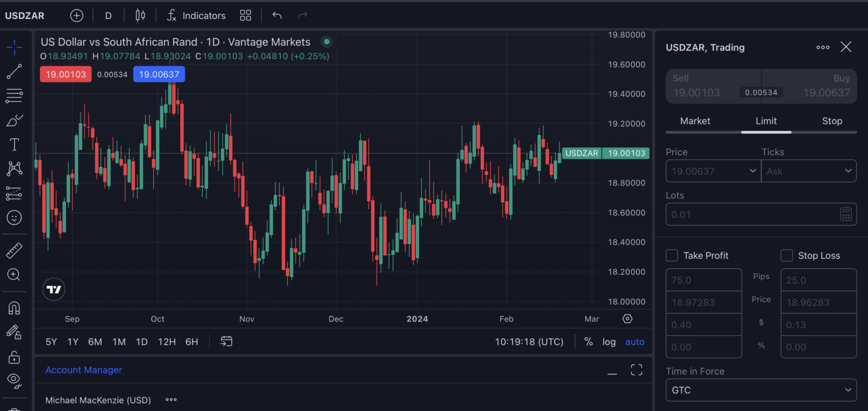Open the Account Manager link

click(x=83, y=370)
